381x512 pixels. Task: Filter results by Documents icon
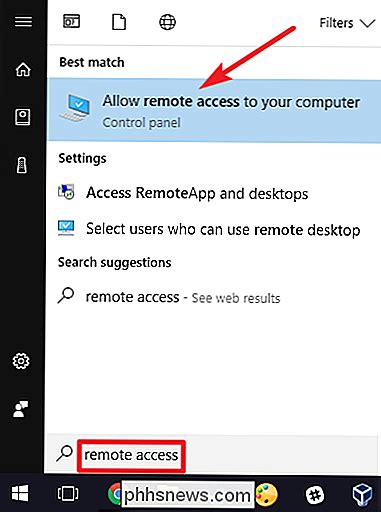(x=119, y=22)
